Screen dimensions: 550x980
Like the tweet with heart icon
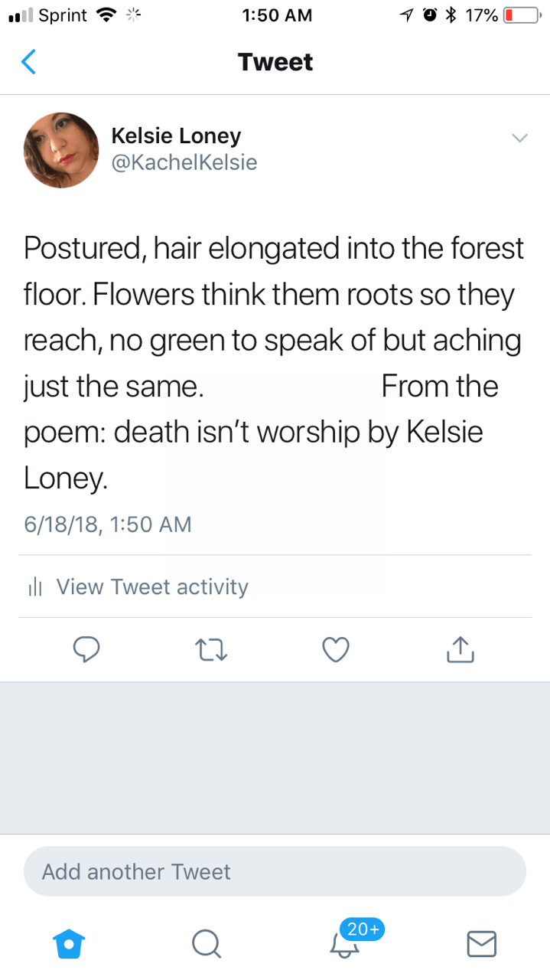point(336,650)
